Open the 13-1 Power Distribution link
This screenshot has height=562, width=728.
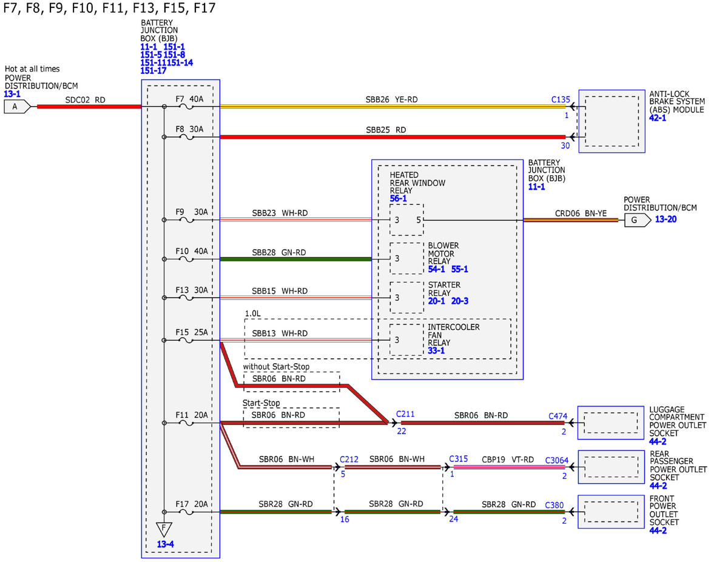(x=12, y=94)
